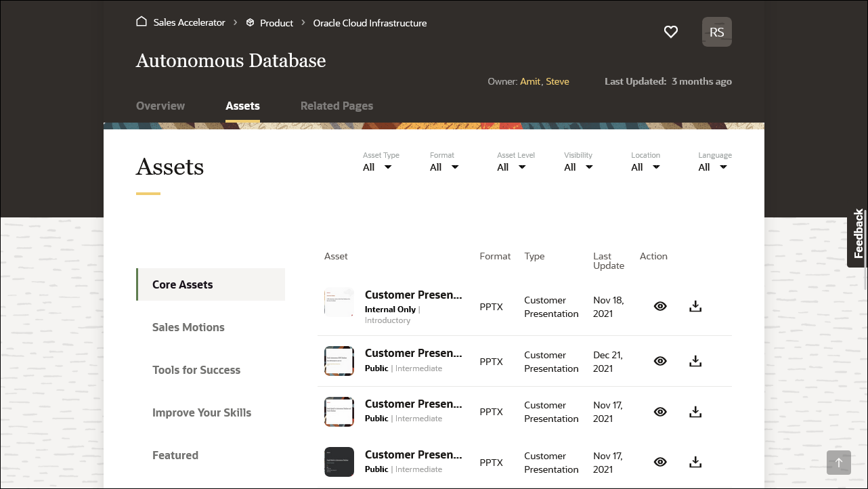
Task: Switch to the Overview tab
Action: [160, 106]
